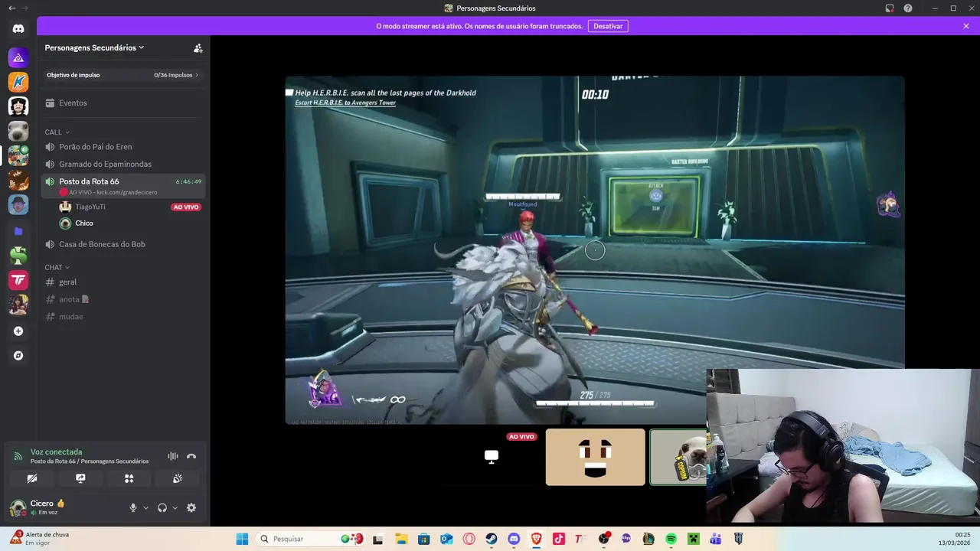Open the server folder icon
The height and width of the screenshot is (551, 980).
[18, 230]
